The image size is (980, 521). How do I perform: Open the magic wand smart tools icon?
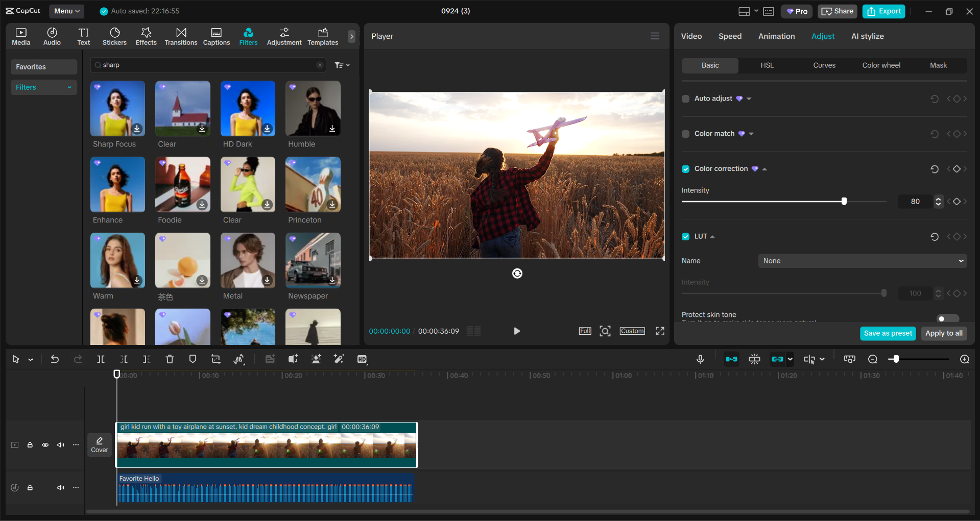(x=339, y=359)
